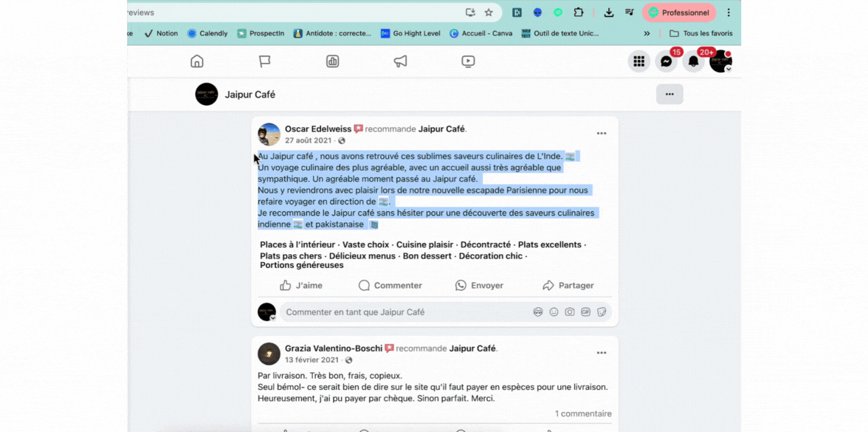Click the globe privacy icon beside 27 août 2021
This screenshot has height=432, width=868.
point(342,140)
